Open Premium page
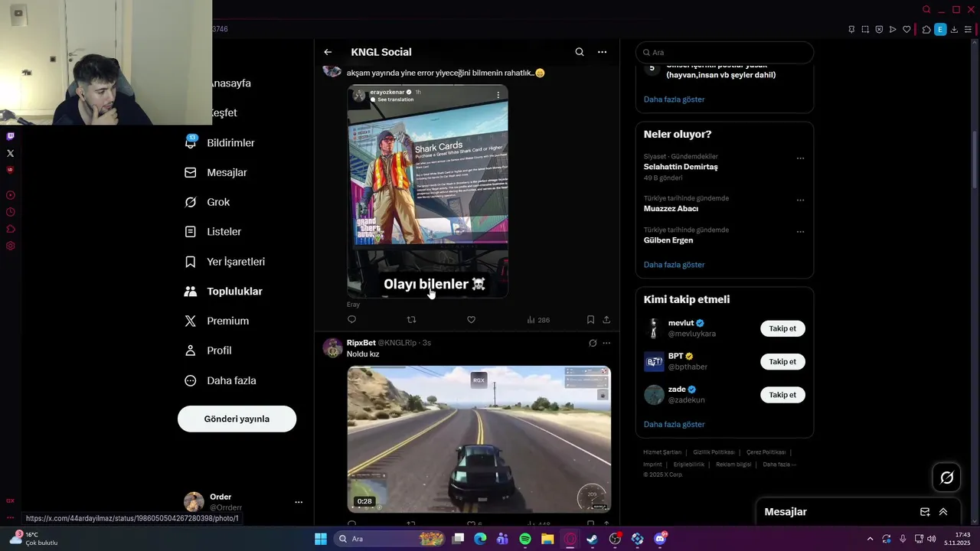The width and height of the screenshot is (980, 551). click(x=217, y=321)
